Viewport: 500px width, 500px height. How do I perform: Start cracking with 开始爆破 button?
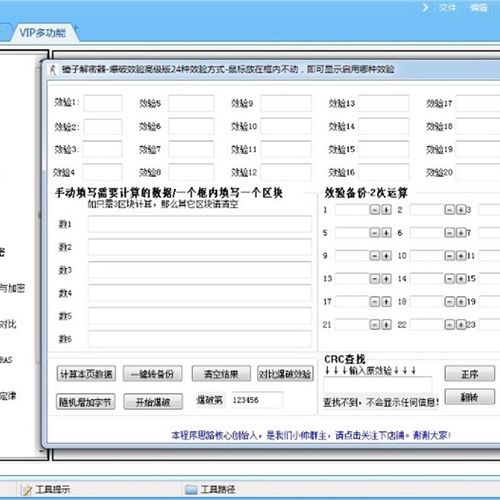pyautogui.click(x=153, y=402)
